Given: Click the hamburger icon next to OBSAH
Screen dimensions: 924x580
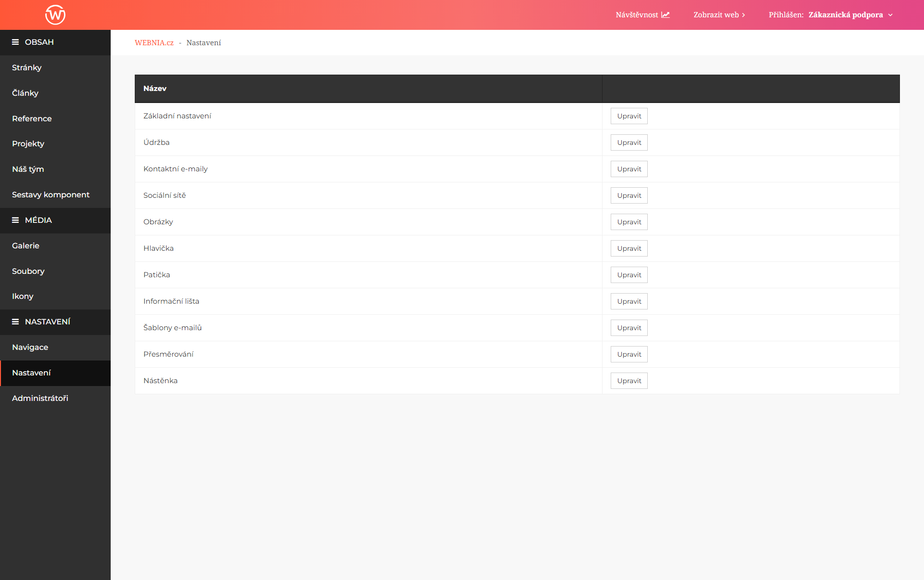Looking at the screenshot, I should 15,42.
